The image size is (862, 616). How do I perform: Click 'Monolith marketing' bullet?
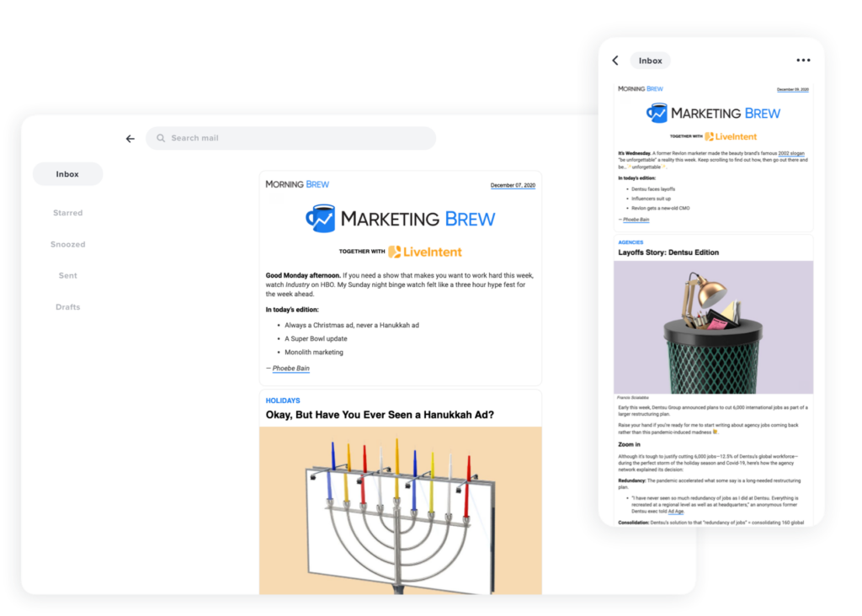[x=314, y=353]
